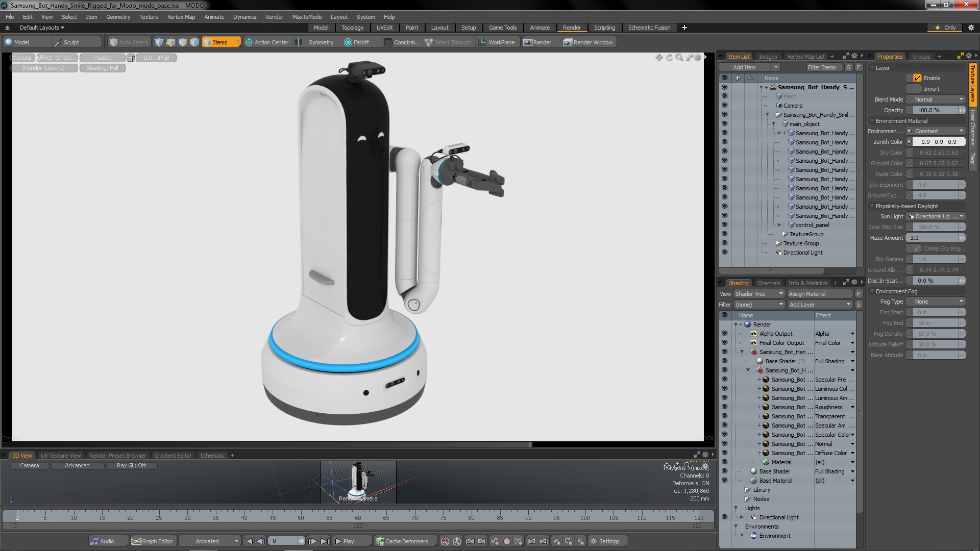Select Materials selection mode cube icon
Viewport: 980px width, 551px height.
pyautogui.click(x=194, y=42)
